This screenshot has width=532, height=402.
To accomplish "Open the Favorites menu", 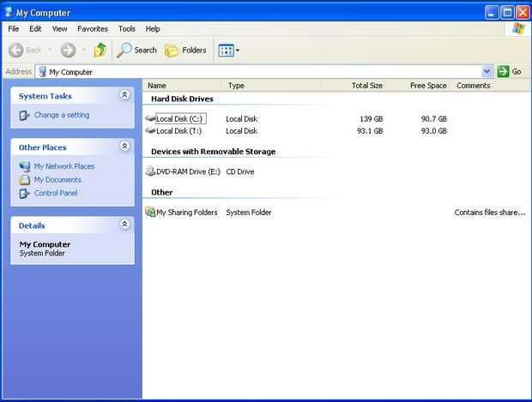I will (93, 29).
